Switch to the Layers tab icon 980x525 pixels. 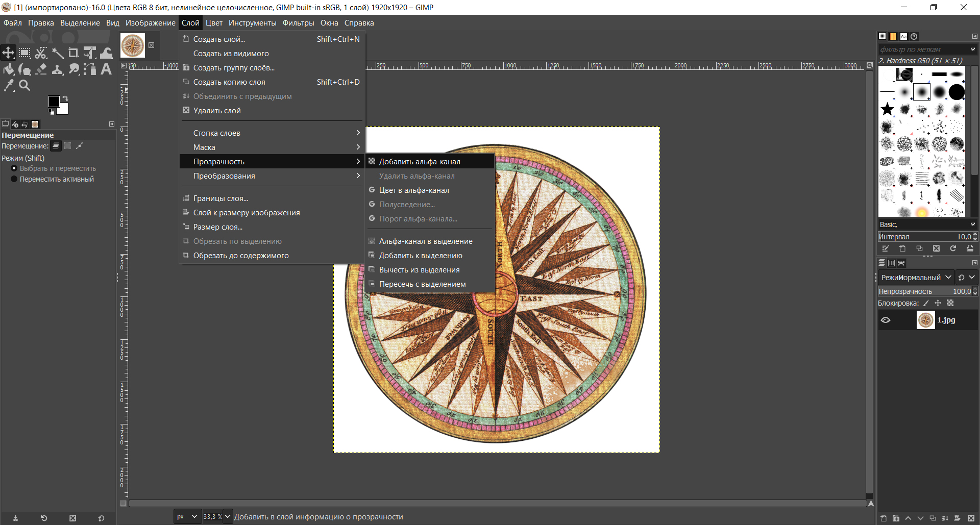pyautogui.click(x=882, y=263)
